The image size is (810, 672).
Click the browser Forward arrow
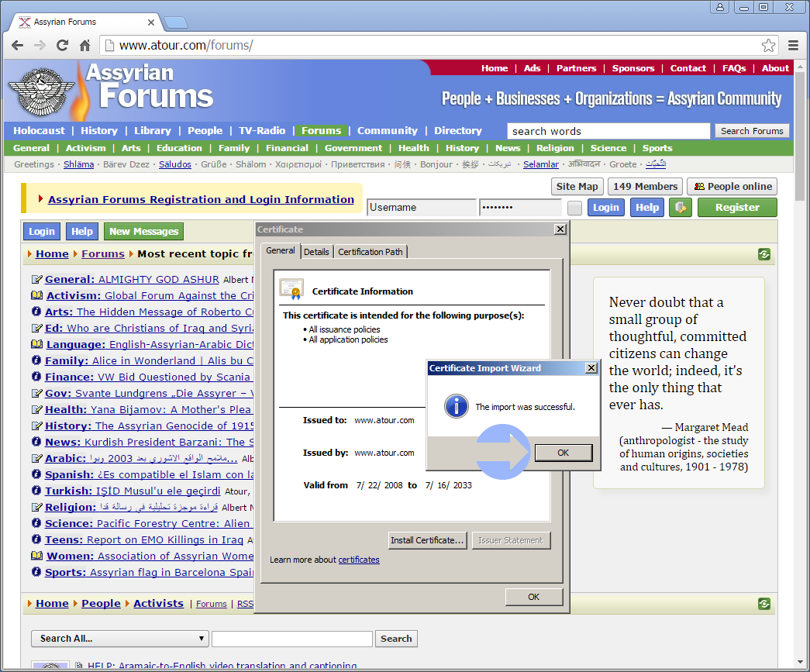pyautogui.click(x=40, y=46)
